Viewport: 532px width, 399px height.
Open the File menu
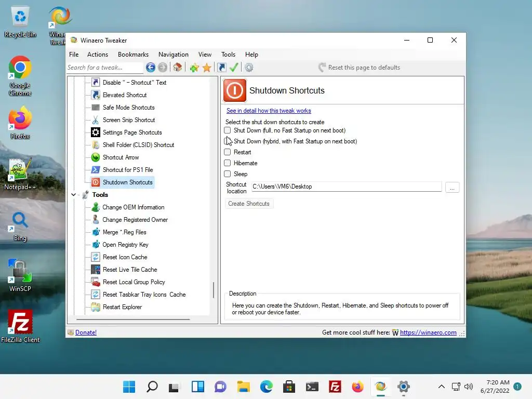(74, 54)
